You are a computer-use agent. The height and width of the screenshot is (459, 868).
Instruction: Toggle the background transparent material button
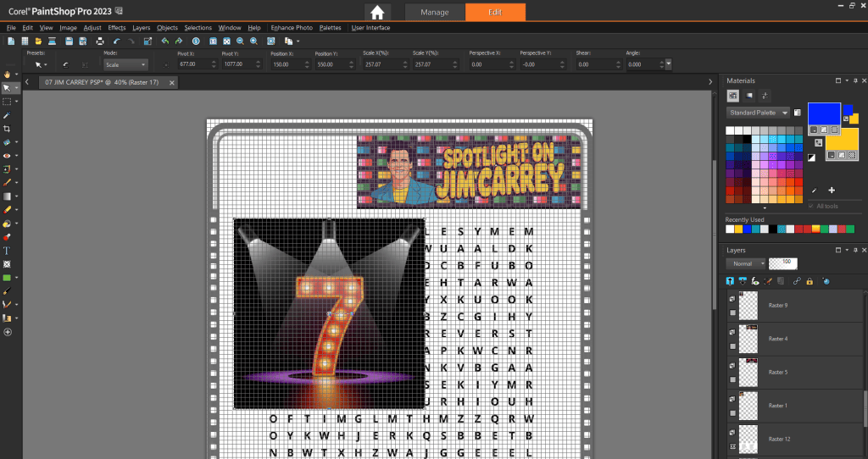tap(851, 155)
